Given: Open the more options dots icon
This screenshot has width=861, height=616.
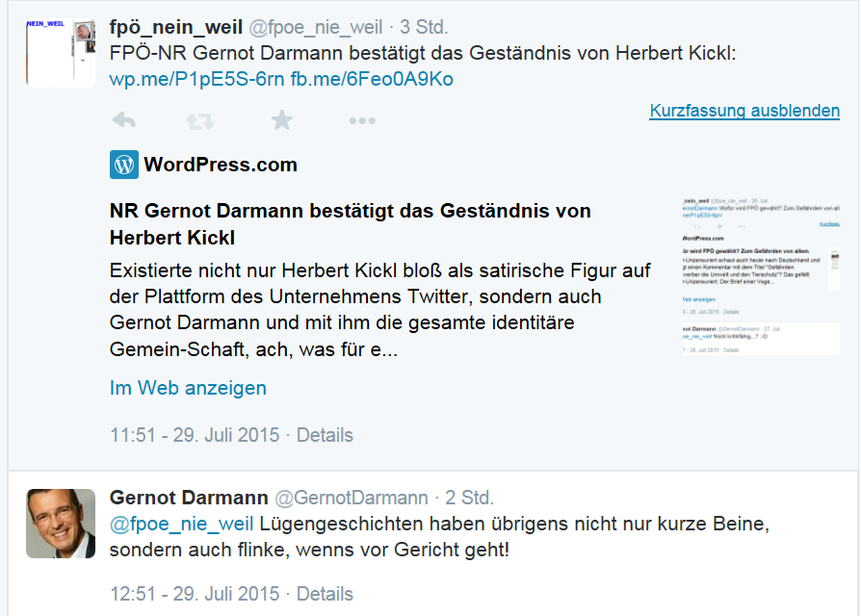Looking at the screenshot, I should pyautogui.click(x=362, y=120).
